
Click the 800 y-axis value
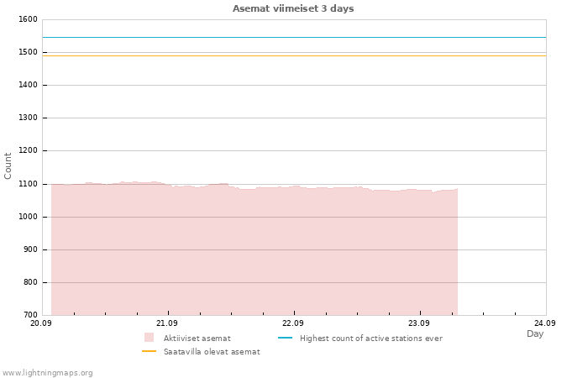30,282
